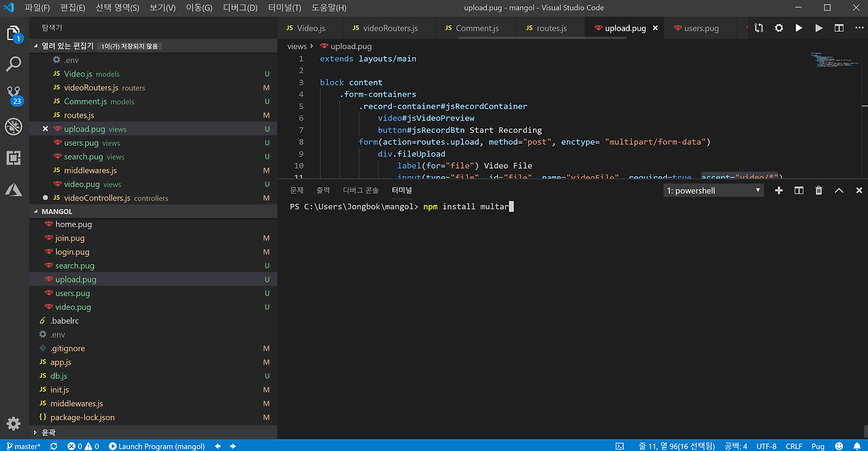Split the terminal panel
Screen dimensions: 868x451
coord(799,191)
